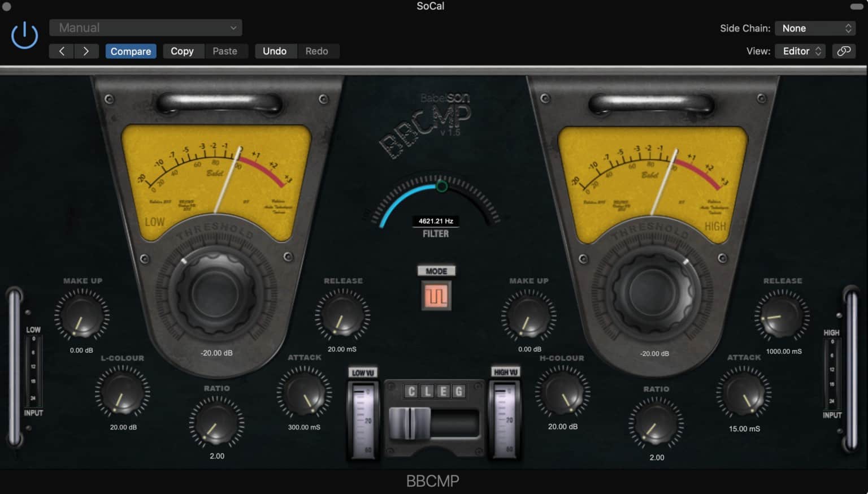
Task: Open the Side Chain dropdown
Action: click(815, 28)
